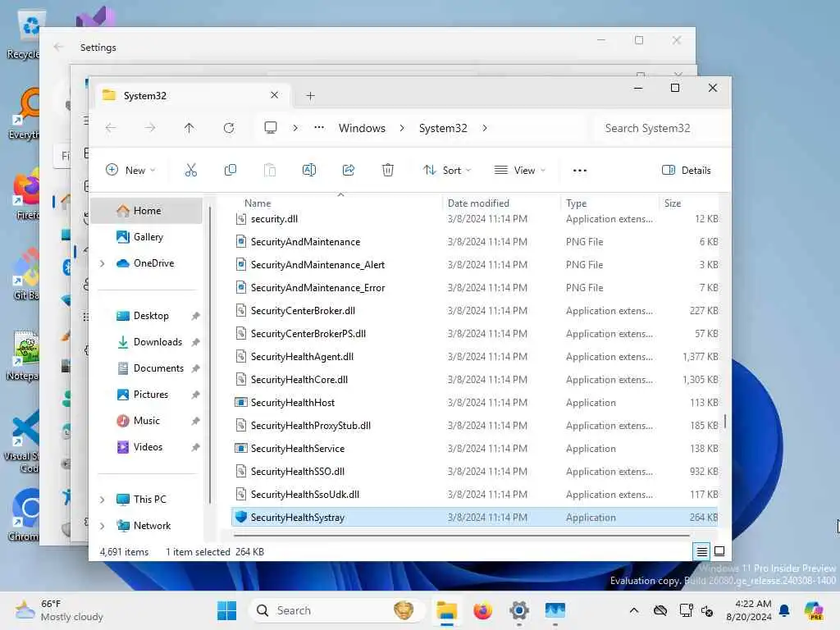
Task: Go up one folder with Up arrow
Action: click(x=189, y=128)
